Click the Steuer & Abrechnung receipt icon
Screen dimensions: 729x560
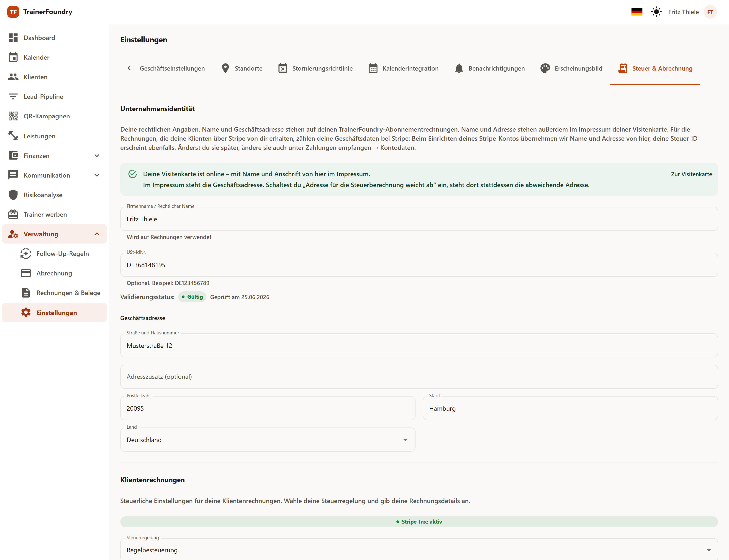point(623,68)
